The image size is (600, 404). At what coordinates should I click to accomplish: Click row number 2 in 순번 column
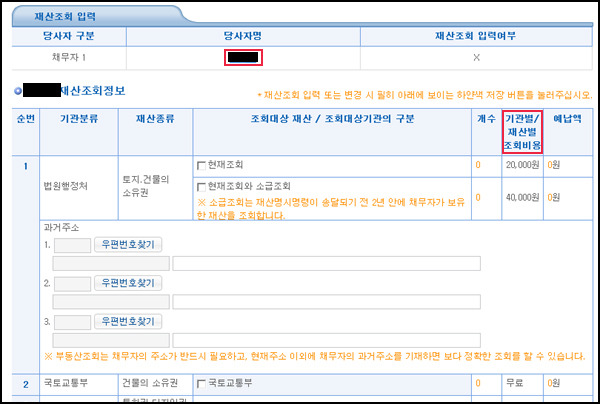[26, 384]
